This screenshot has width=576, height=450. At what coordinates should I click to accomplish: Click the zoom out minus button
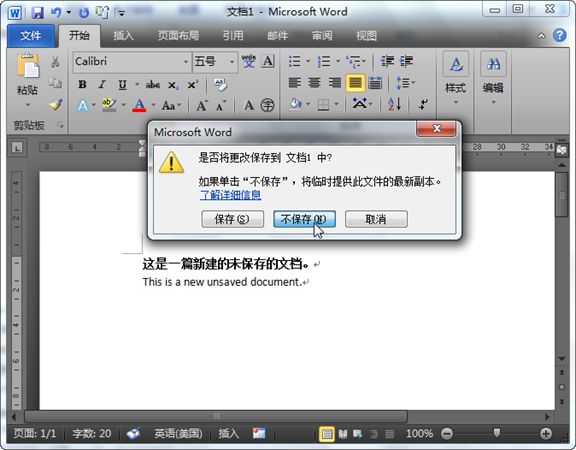coord(447,434)
